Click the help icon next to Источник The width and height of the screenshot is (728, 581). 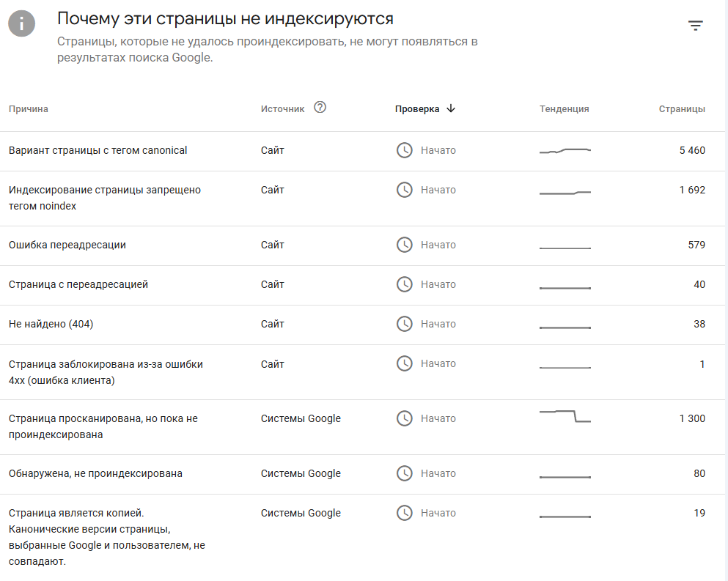point(320,107)
